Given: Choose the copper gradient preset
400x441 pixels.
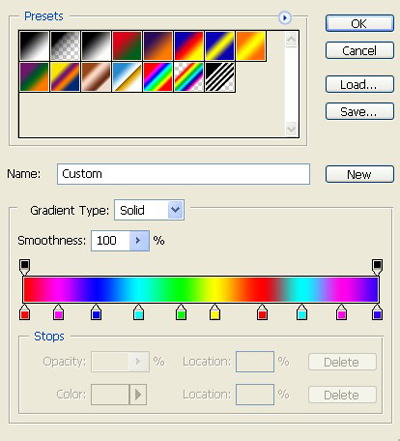Looking at the screenshot, I should click(96, 77).
